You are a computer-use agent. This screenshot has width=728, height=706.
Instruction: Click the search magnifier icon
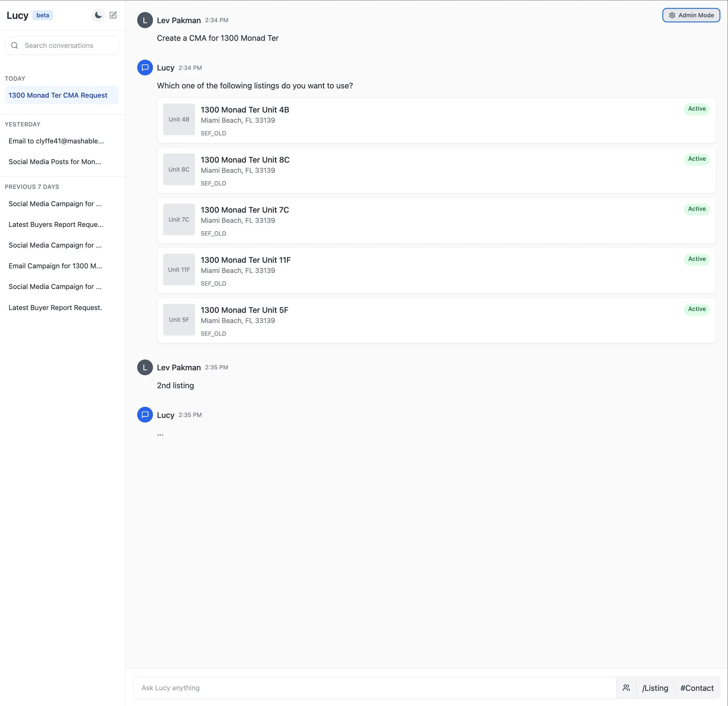(15, 45)
